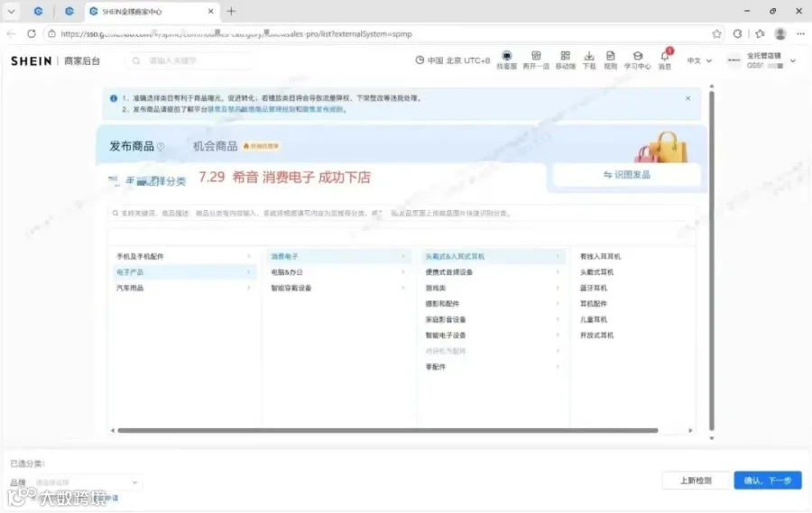Viewport: 812px width, 513px height.
Task: Select the 头戴式&入耳式耳机 category row
Action: [x=493, y=256]
